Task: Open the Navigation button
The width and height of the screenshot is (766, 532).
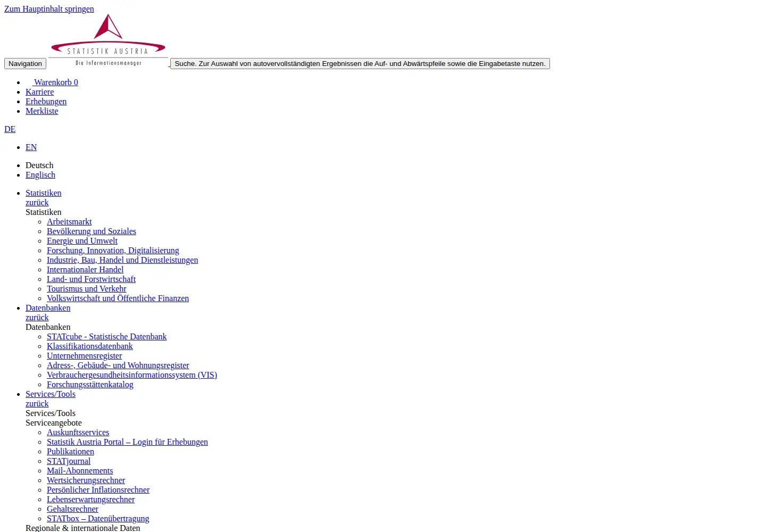Action: (25, 63)
